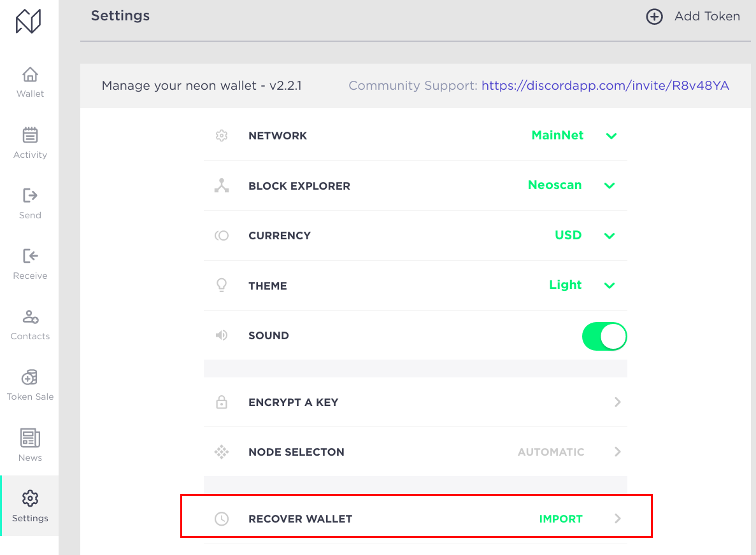Open the Wallet home icon
Screen dimensions: 756x555
pyautogui.click(x=30, y=74)
